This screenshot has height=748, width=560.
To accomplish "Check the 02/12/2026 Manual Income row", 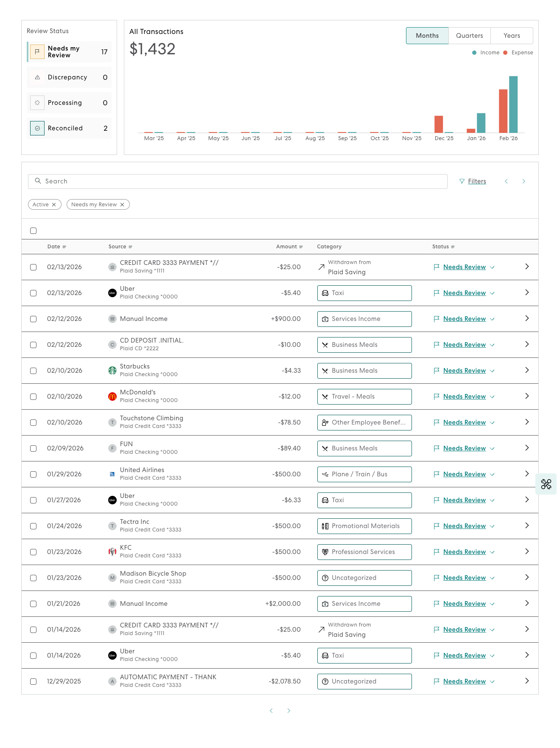I will coord(34,319).
